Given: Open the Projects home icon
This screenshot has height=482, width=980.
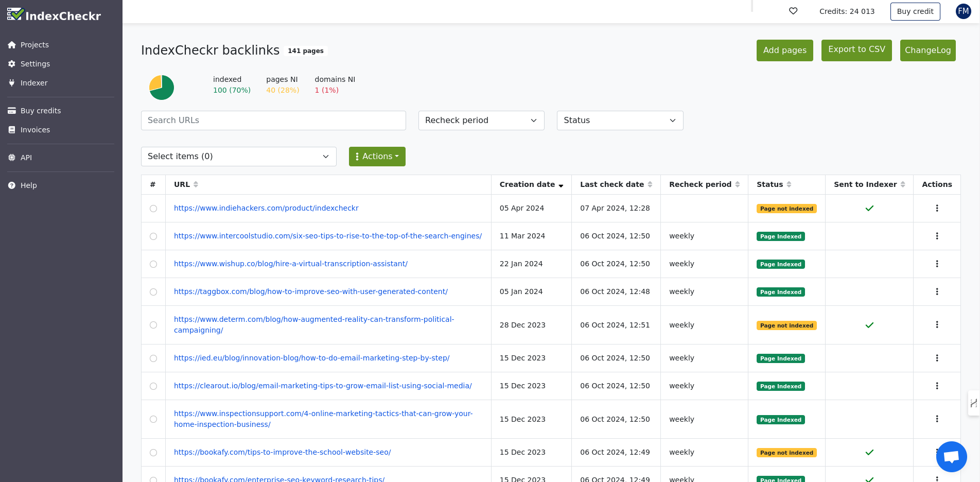Looking at the screenshot, I should (x=12, y=45).
